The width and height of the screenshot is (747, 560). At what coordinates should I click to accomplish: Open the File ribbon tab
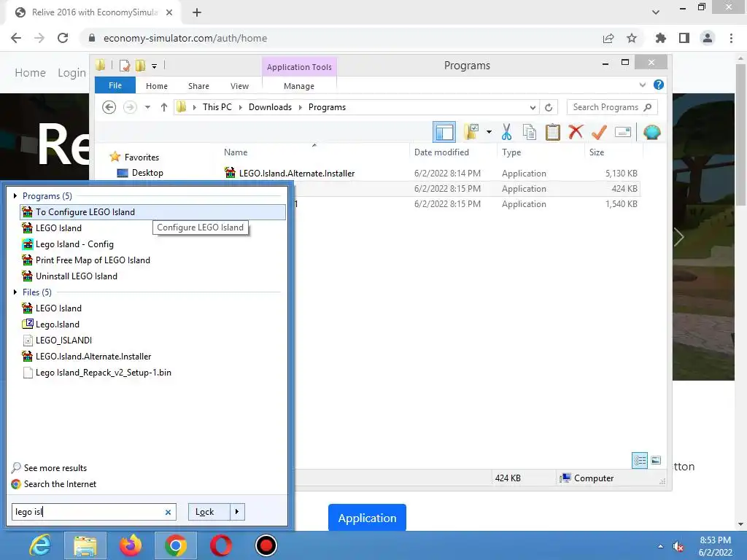[x=115, y=85]
